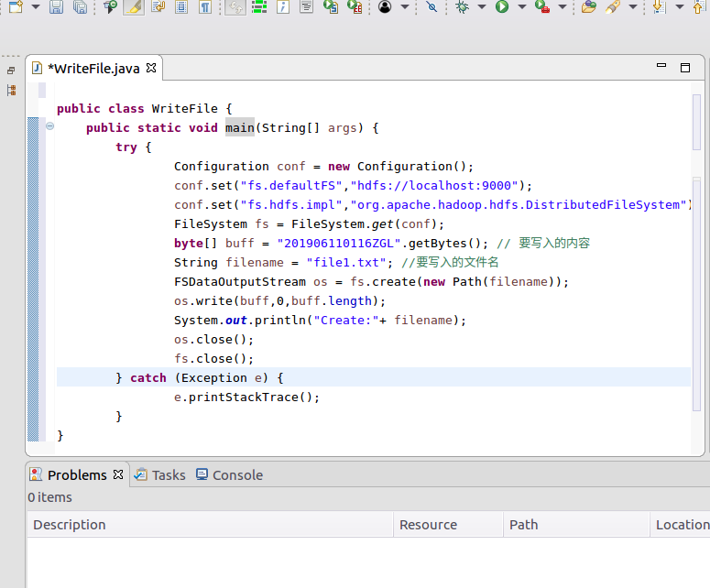Click the debug relaunch icon left of highlighter
The width and height of the screenshot is (710, 588).
(x=110, y=6)
